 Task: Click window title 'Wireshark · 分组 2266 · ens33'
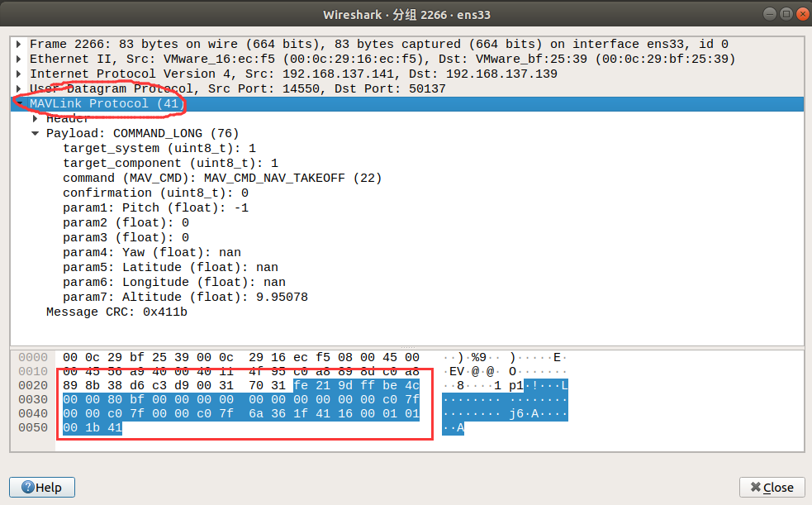pos(406,15)
